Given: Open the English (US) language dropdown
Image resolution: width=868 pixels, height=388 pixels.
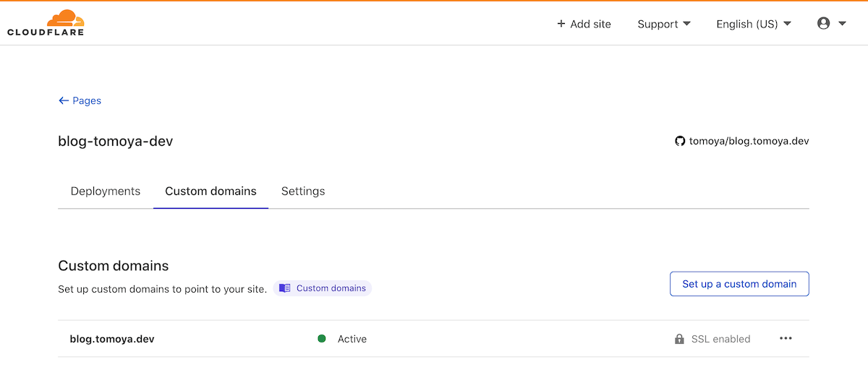Looking at the screenshot, I should click(753, 24).
